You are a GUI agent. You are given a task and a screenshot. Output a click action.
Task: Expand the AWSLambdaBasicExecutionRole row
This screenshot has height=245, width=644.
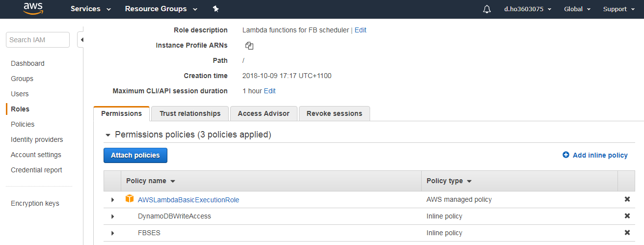(112, 200)
